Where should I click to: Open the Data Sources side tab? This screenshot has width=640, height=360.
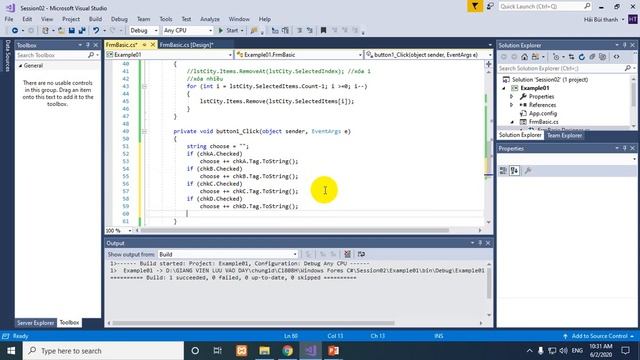pos(7,56)
